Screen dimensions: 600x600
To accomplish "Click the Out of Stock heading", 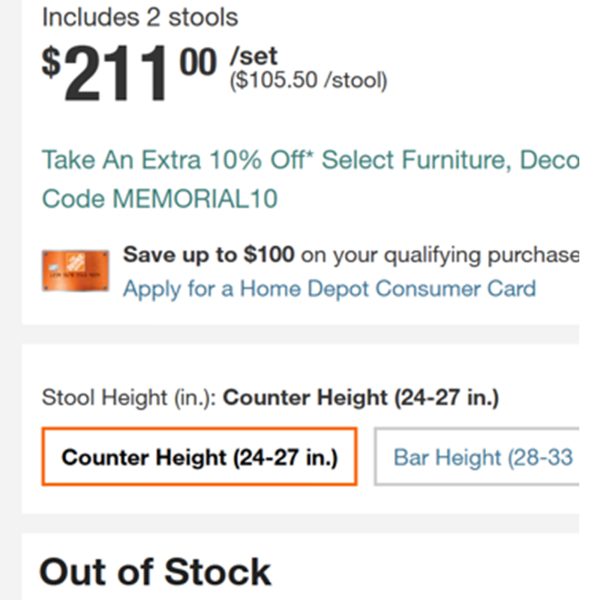I will (x=155, y=572).
